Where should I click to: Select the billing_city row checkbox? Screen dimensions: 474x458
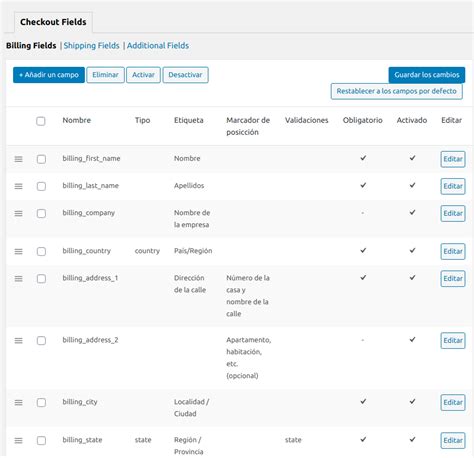point(41,402)
